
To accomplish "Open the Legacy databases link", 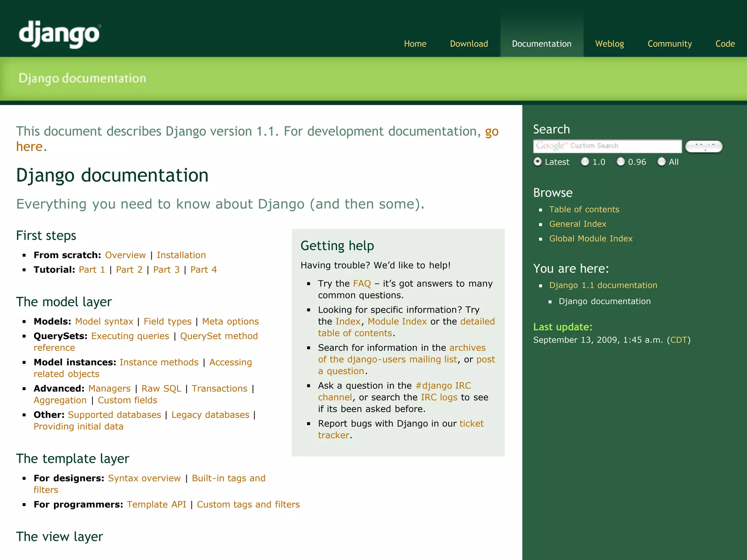I will [x=210, y=415].
